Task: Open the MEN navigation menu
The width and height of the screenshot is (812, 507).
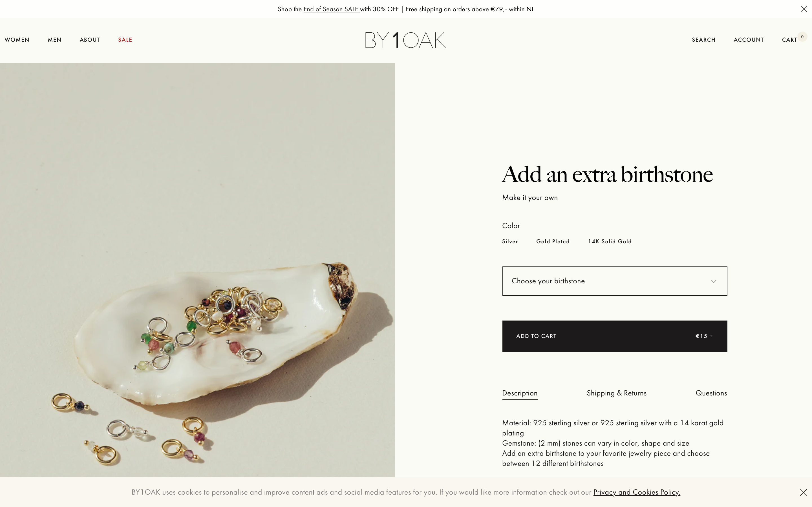Action: click(x=55, y=40)
